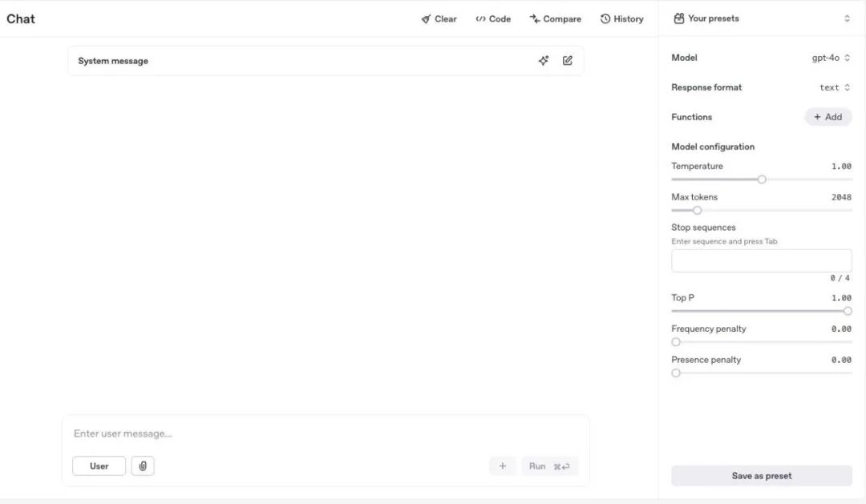Click the Presence penalty value 0.00
The height and width of the screenshot is (504, 866).
[x=841, y=359]
